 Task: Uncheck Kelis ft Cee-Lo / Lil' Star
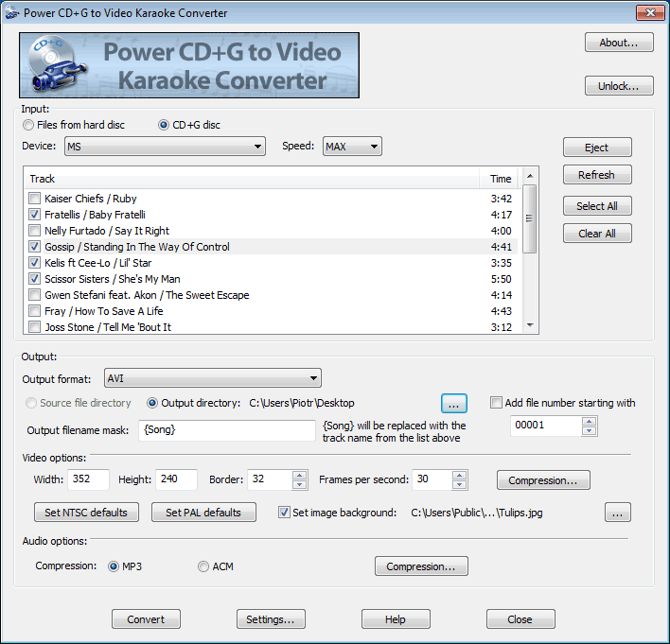click(34, 263)
